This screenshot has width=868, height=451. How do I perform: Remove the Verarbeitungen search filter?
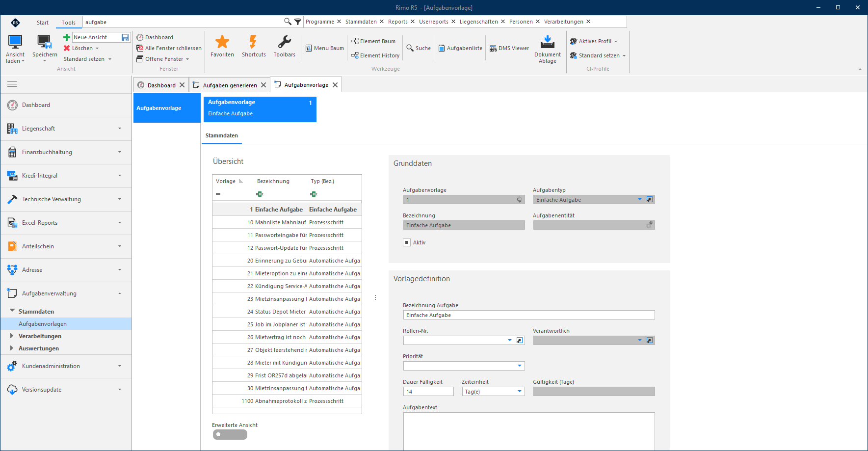588,22
